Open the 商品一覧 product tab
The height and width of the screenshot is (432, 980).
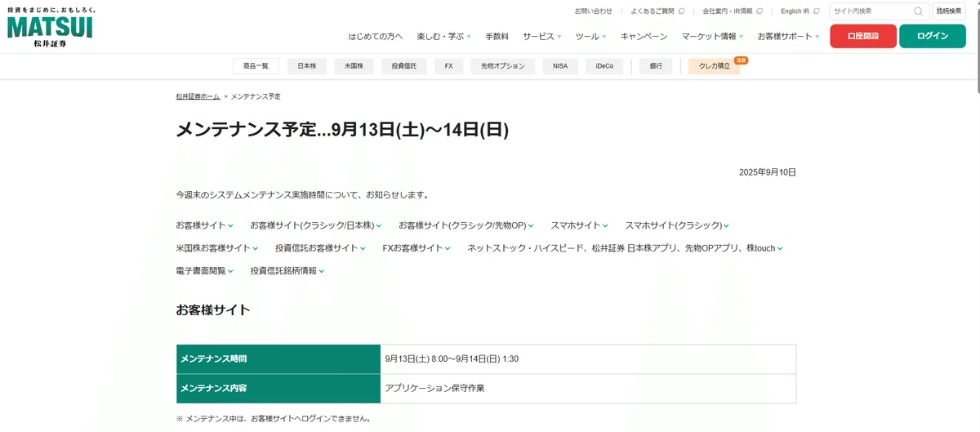(x=256, y=66)
